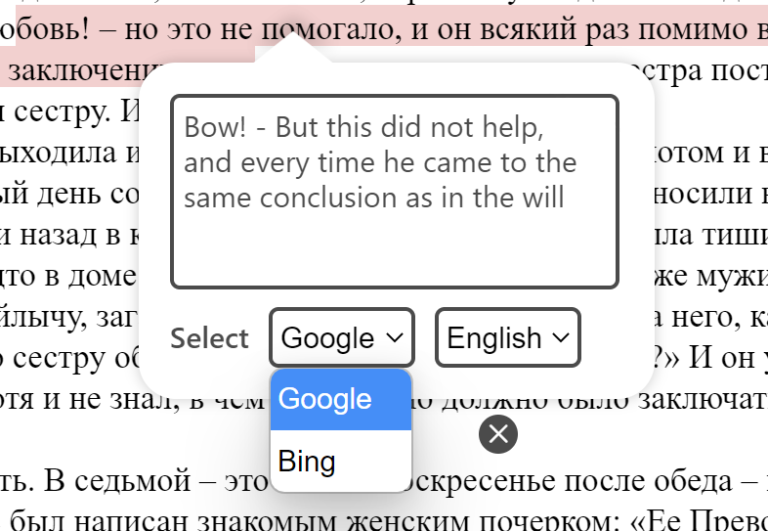
Task: Open the English language dropdown
Action: [x=508, y=338]
